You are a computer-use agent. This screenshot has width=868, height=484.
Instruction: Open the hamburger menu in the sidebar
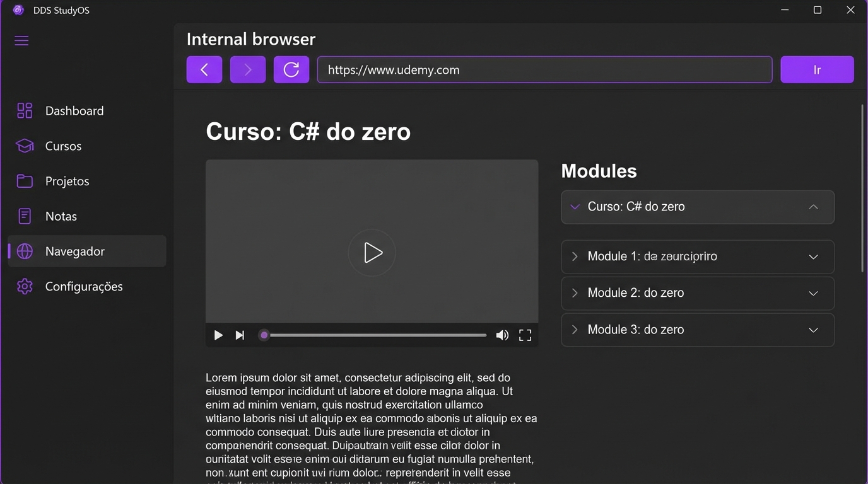[x=21, y=41]
